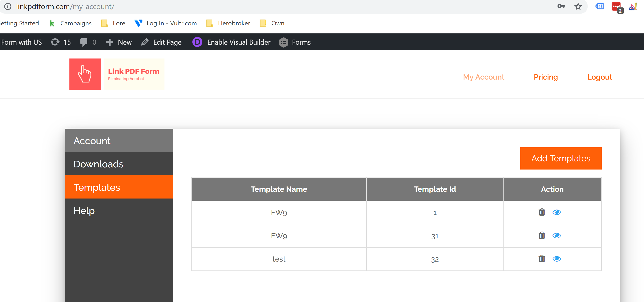Click trash icon for template Id 31
Viewport: 644px width, 302px height.
(541, 236)
